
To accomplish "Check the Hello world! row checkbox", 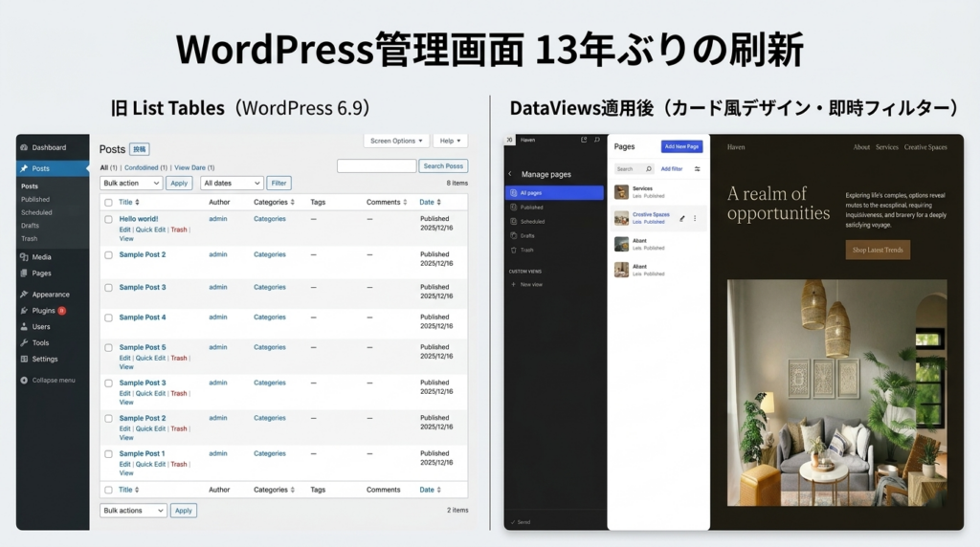I will point(108,219).
